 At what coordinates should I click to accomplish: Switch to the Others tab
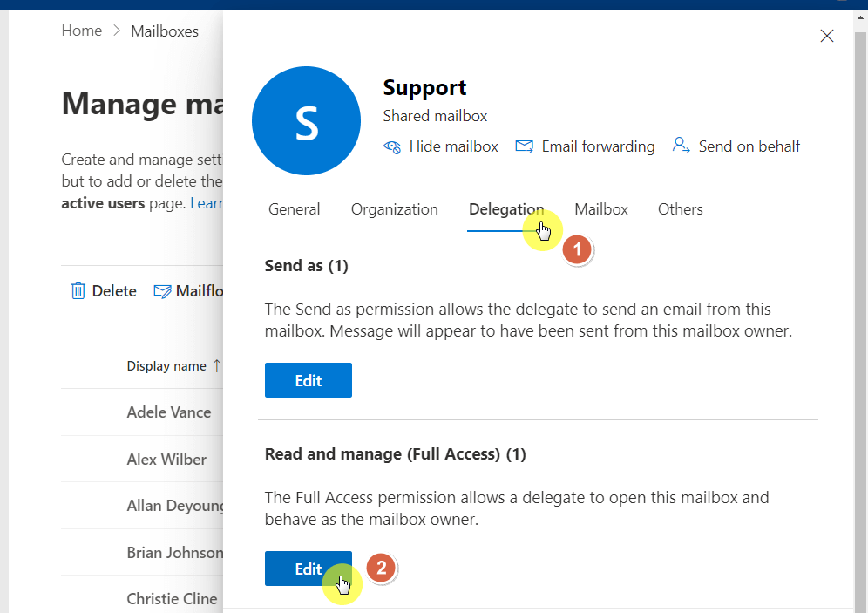click(681, 209)
